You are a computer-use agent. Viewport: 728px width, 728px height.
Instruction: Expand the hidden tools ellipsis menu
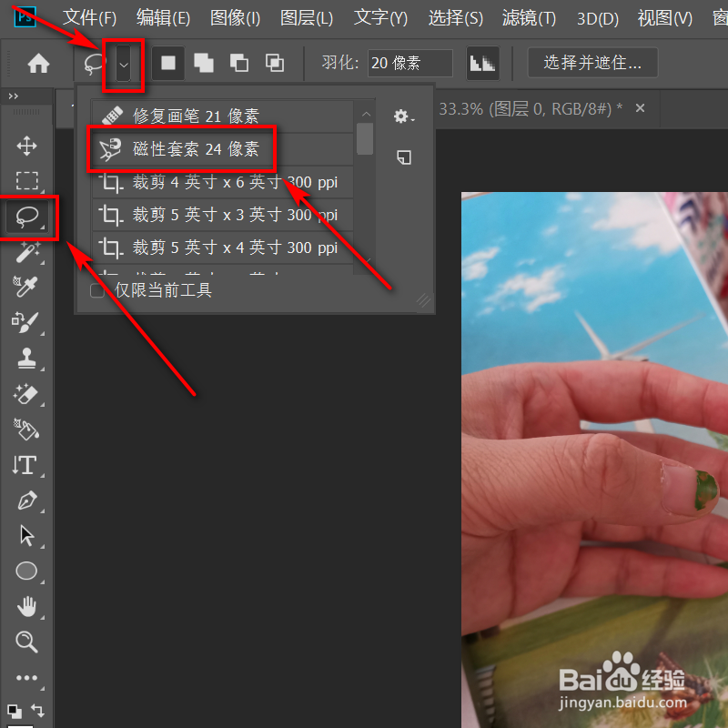coord(27,677)
